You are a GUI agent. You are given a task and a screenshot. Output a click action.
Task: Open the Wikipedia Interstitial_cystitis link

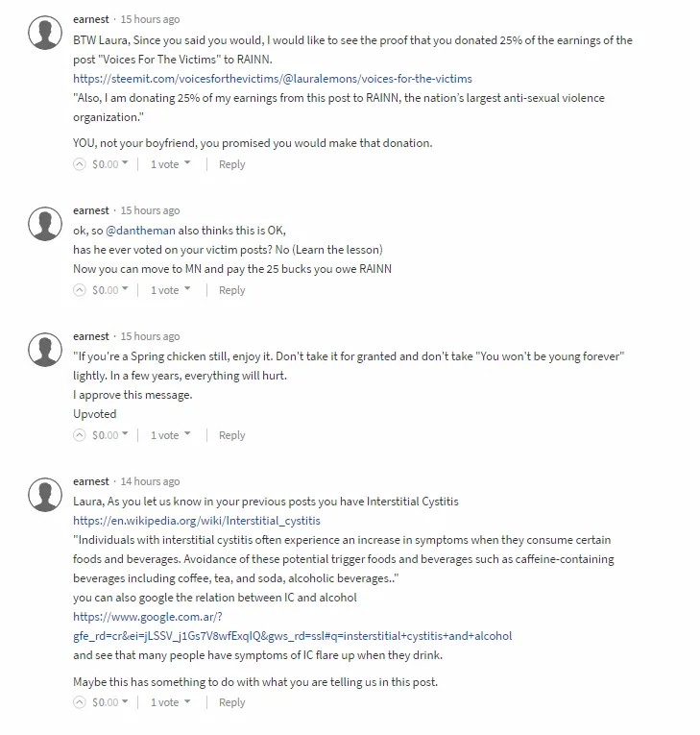197,521
